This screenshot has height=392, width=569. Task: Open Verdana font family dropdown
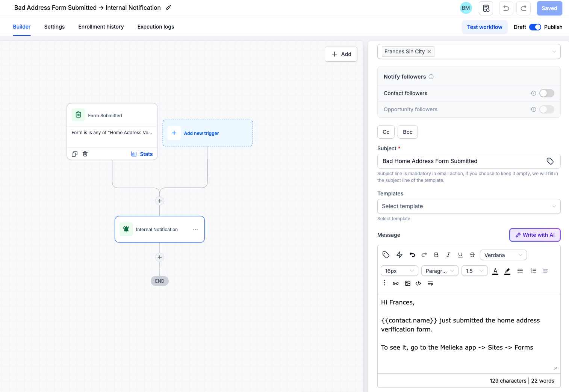click(x=503, y=255)
